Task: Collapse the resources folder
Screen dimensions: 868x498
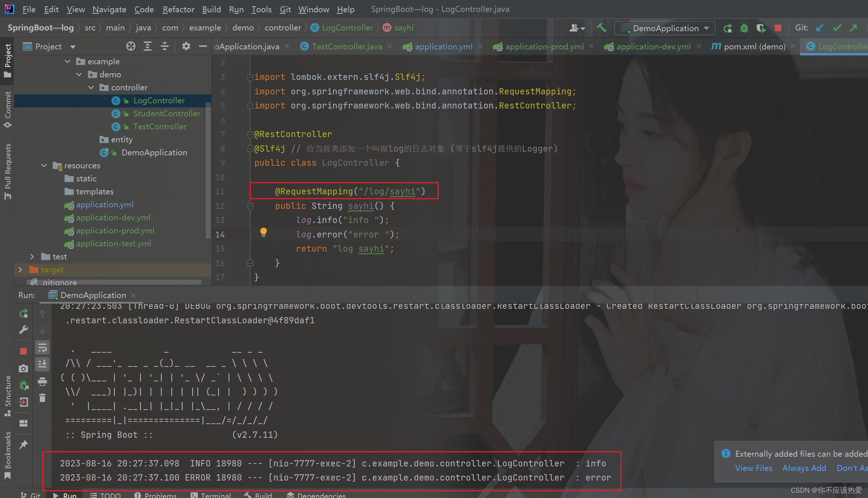Action: point(44,165)
